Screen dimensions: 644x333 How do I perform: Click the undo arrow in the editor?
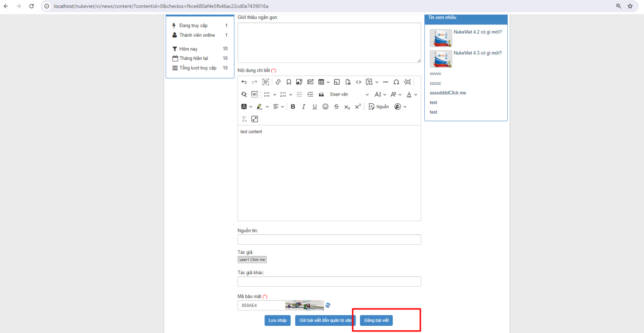tap(244, 82)
